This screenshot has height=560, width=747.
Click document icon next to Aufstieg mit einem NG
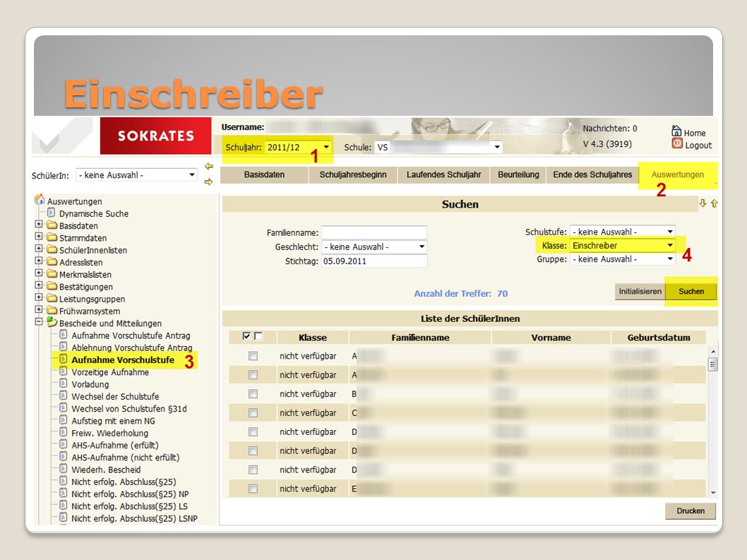(64, 420)
